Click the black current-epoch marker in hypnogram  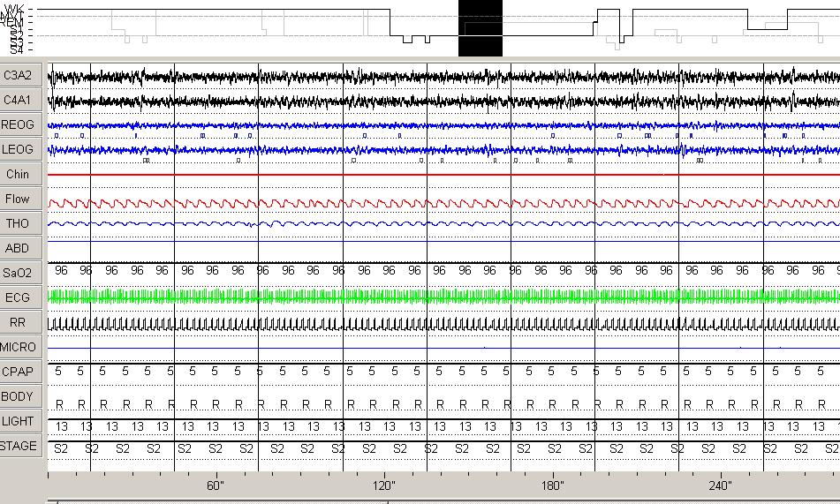tap(480, 28)
